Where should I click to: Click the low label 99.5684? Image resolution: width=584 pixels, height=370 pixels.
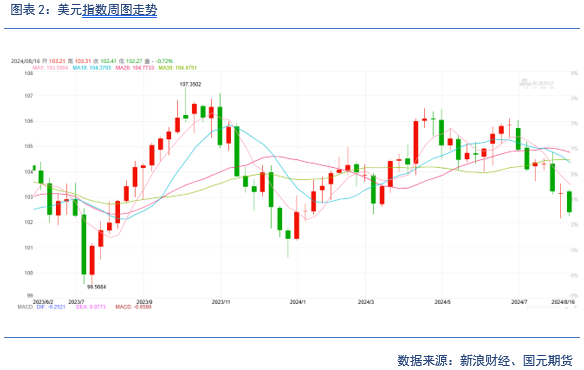96,287
